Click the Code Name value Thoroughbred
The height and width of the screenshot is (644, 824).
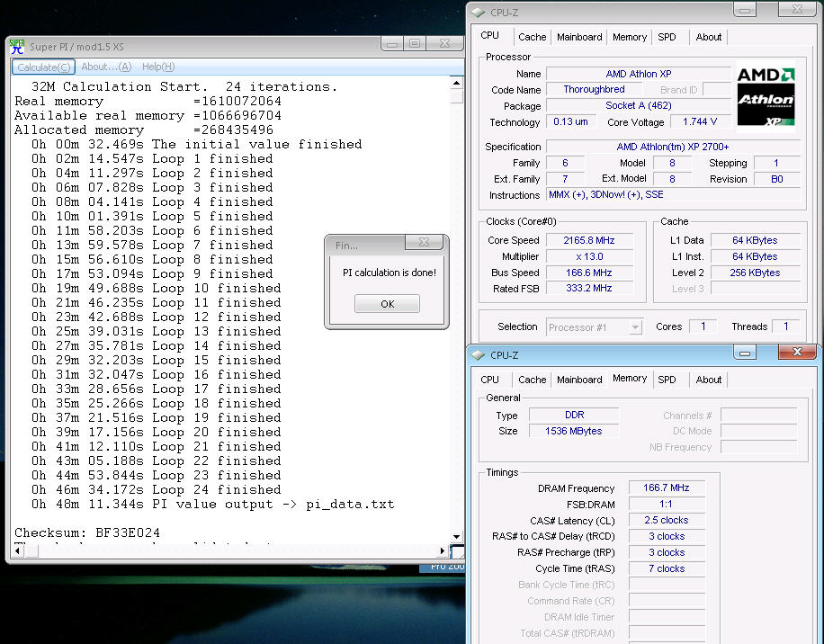click(594, 89)
